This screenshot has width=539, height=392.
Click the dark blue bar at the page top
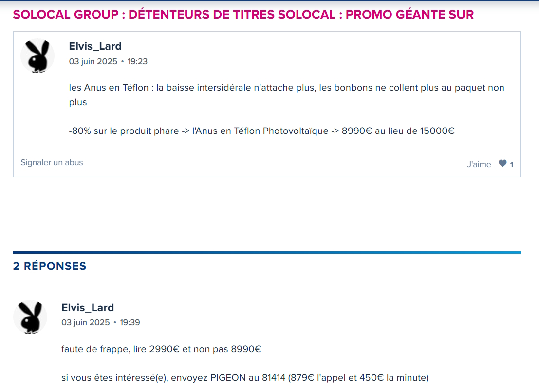269,1
